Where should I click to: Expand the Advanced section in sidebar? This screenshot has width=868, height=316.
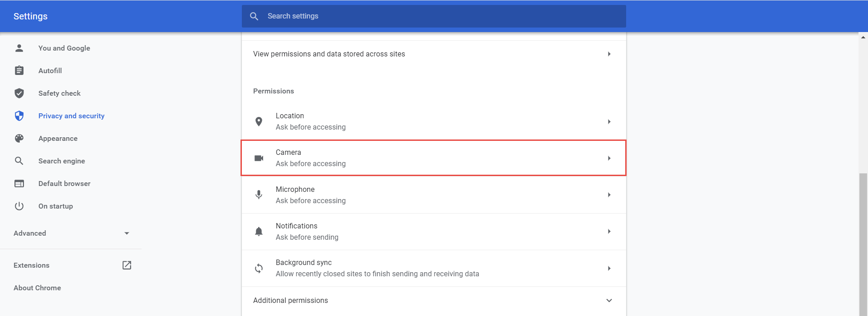[127, 233]
